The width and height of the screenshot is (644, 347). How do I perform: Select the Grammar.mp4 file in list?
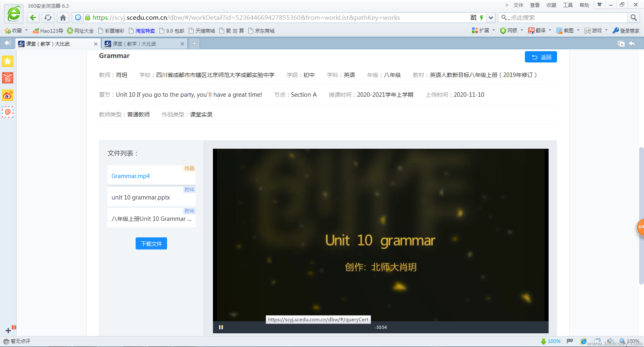[131, 176]
